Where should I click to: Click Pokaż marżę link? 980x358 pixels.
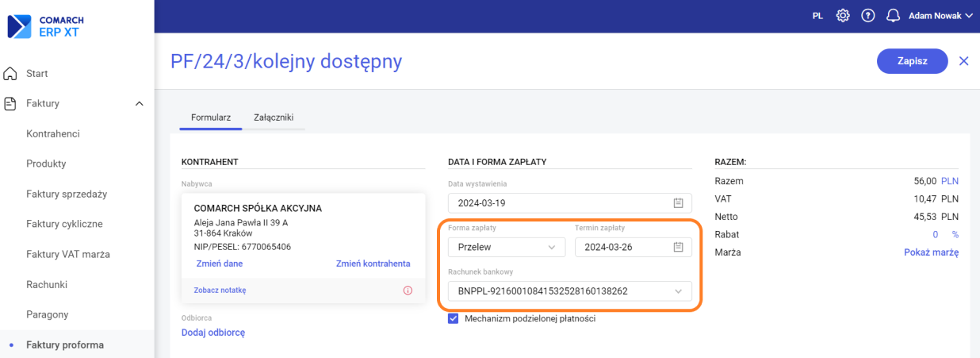[x=931, y=252]
